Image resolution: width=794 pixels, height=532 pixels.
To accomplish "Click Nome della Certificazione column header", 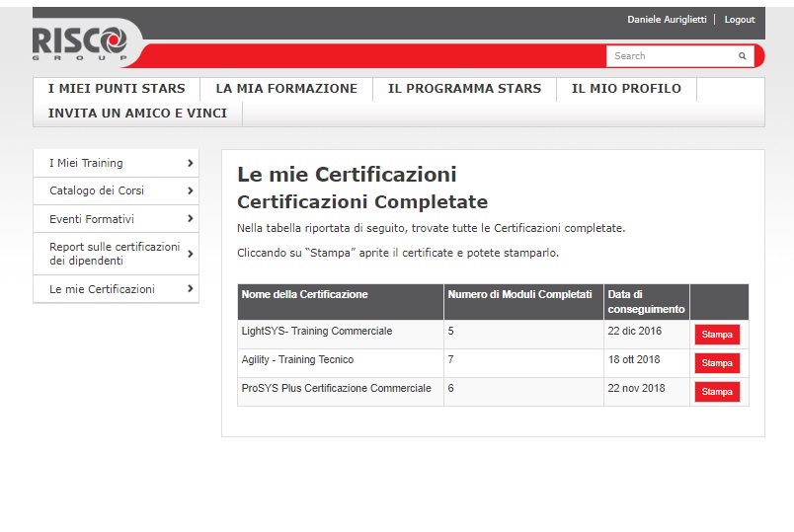I will click(341, 302).
